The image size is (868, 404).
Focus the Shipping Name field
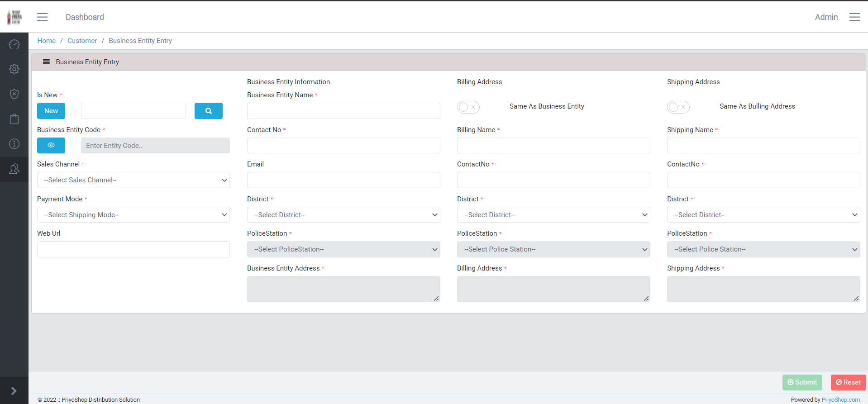tap(763, 146)
